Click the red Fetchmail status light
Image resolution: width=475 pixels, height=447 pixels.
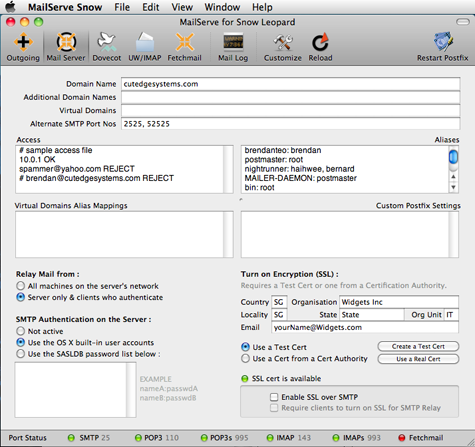pyautogui.click(x=402, y=438)
